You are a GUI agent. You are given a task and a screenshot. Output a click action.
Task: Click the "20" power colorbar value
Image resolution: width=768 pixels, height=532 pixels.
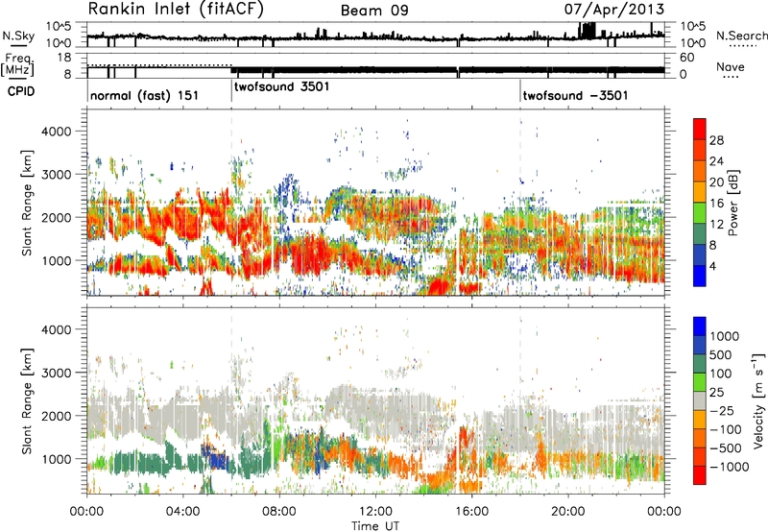click(x=716, y=182)
